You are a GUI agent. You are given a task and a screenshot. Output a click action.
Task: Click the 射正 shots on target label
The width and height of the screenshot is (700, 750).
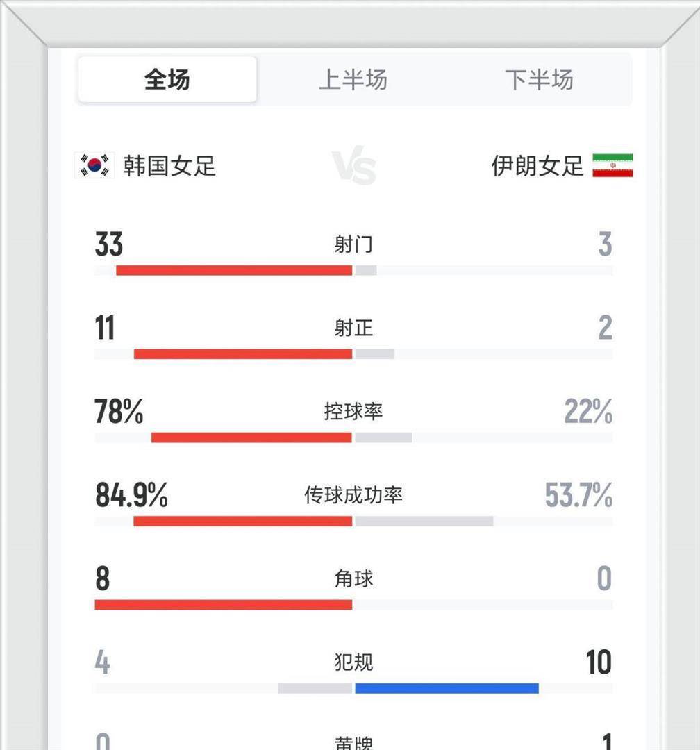(x=353, y=328)
